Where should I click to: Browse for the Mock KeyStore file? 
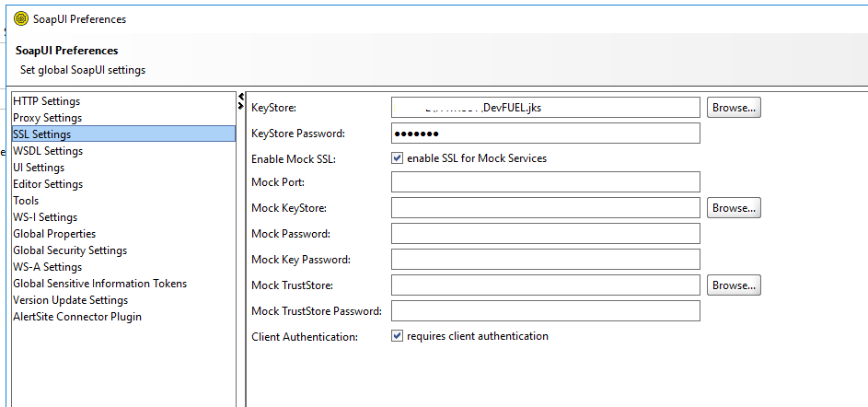pyautogui.click(x=734, y=208)
